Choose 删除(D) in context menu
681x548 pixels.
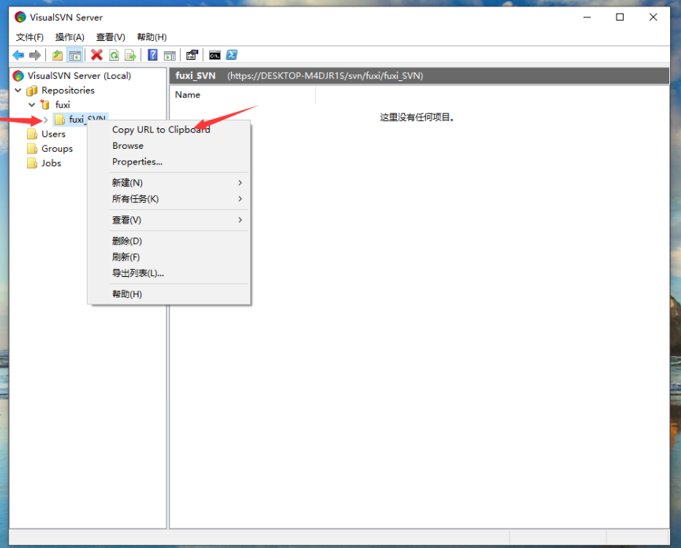pyautogui.click(x=169, y=241)
